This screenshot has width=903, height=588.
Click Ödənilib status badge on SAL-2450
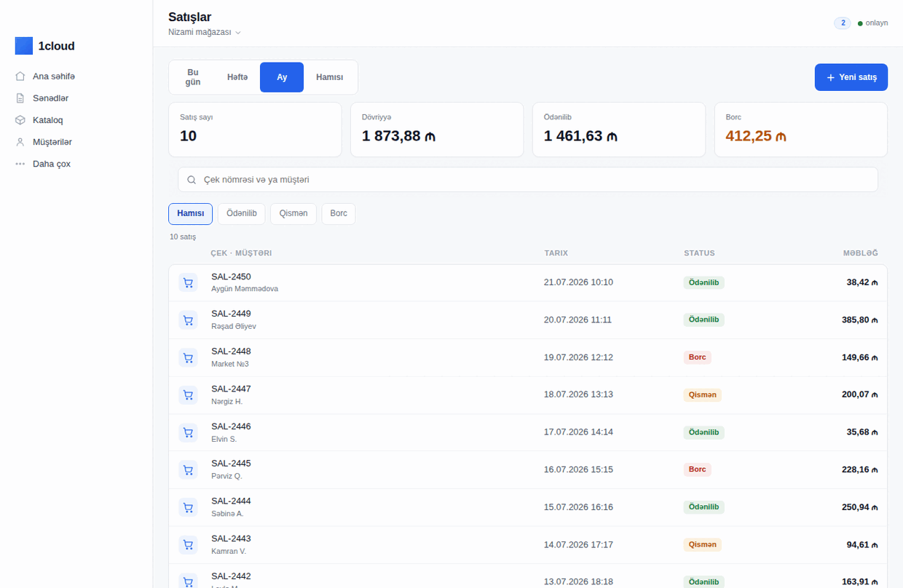(704, 282)
